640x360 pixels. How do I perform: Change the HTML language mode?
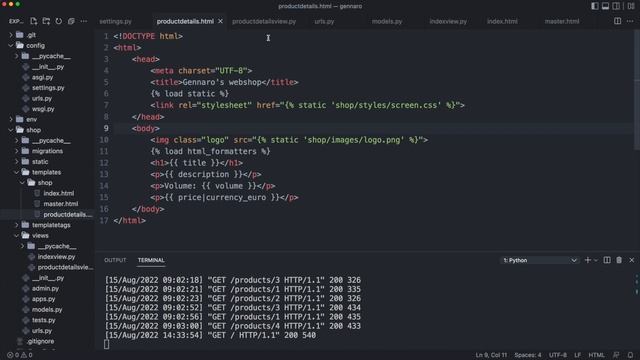click(596, 355)
